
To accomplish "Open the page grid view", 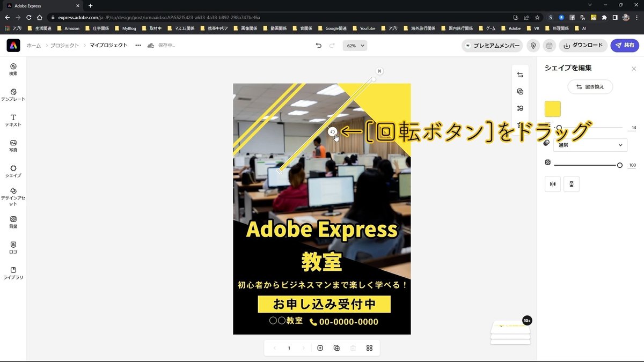I will (x=369, y=348).
